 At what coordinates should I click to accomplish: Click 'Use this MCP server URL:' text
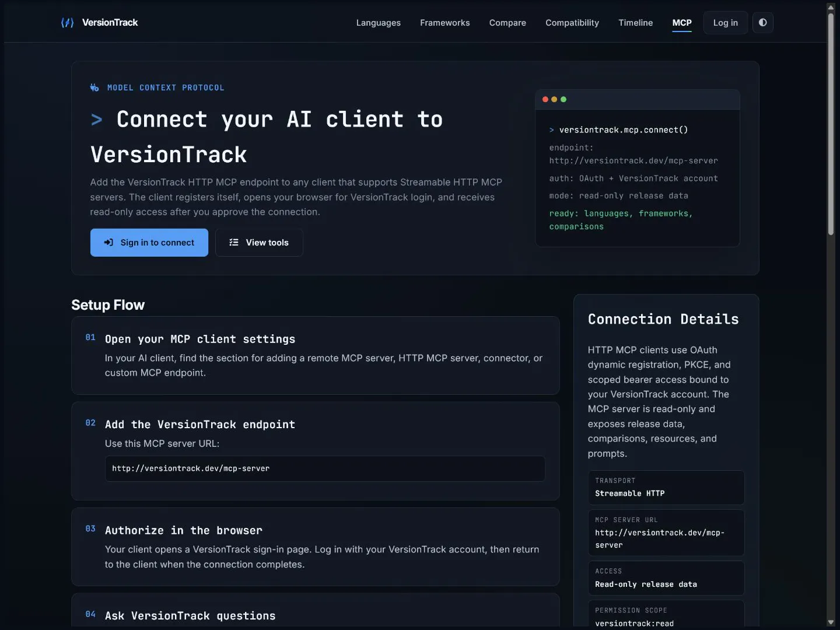[162, 443]
